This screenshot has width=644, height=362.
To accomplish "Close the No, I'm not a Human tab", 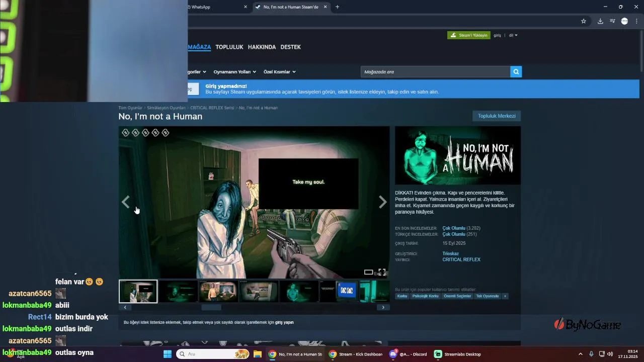I will click(x=325, y=7).
